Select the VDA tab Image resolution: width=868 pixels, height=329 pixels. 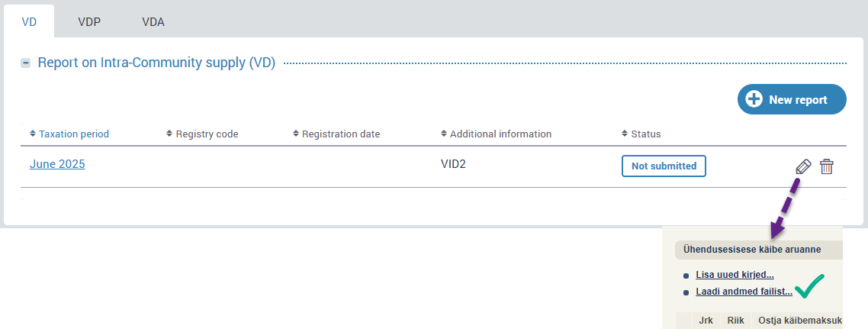coord(153,21)
